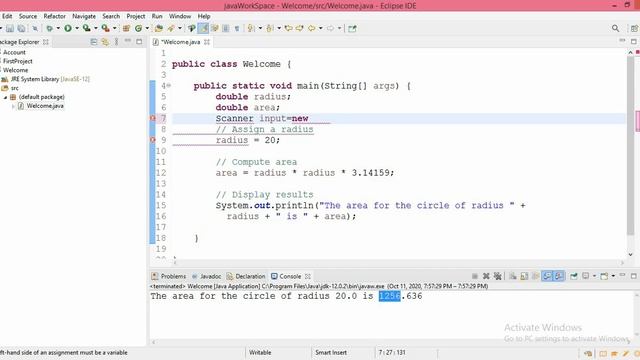
Task: Open the Run button's dropdown arrow
Action: point(77,28)
